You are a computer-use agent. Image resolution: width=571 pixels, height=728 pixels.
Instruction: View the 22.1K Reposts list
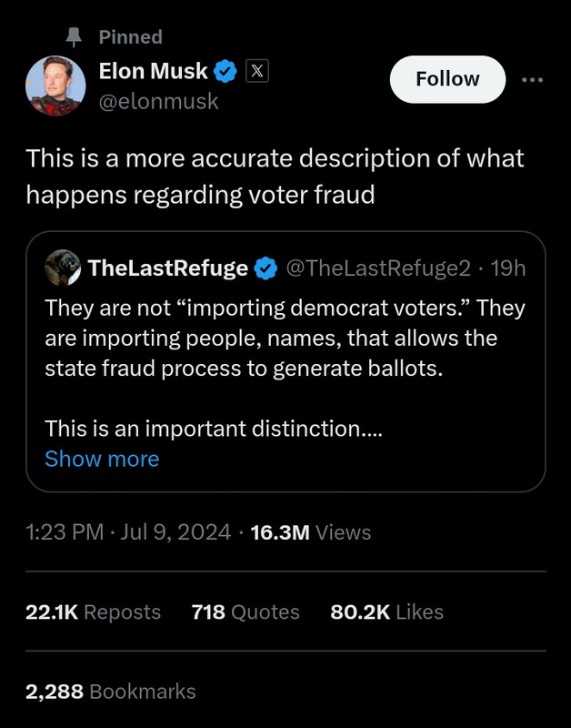(x=94, y=612)
